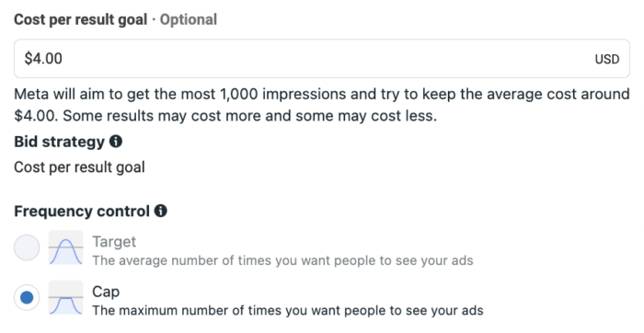Click the Bid strategy heading
The image size is (644, 333).
tap(59, 142)
